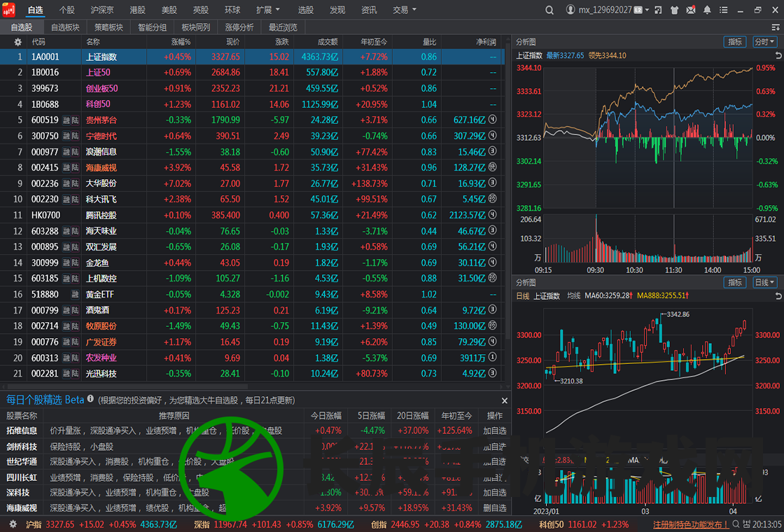Open the skin shirt icon
This screenshot has height=532, width=784.
tap(674, 10)
